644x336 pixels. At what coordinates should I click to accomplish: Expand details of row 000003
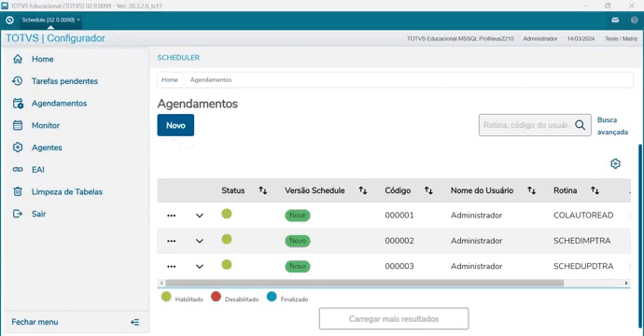click(x=199, y=267)
